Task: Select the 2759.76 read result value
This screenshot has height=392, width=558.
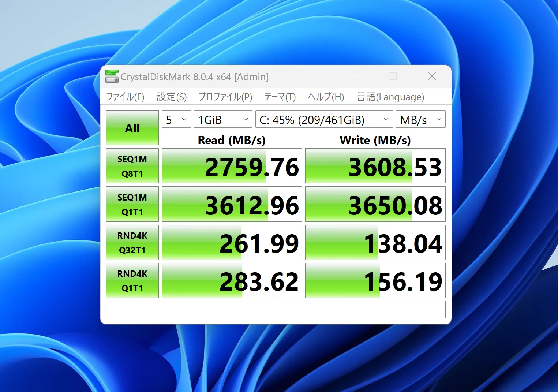Action: click(232, 166)
